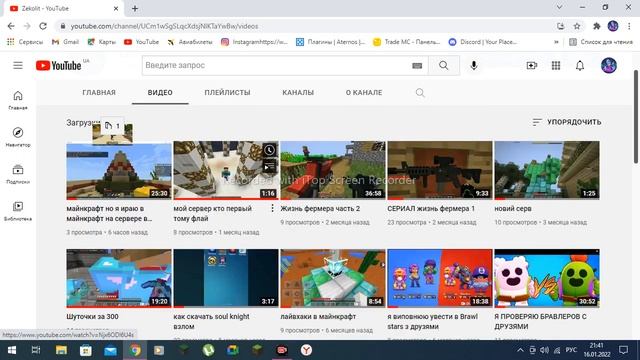Screen dimensions: 640x360
Task: Open Chrome extensions puzzle icon
Action: (x=596, y=26)
